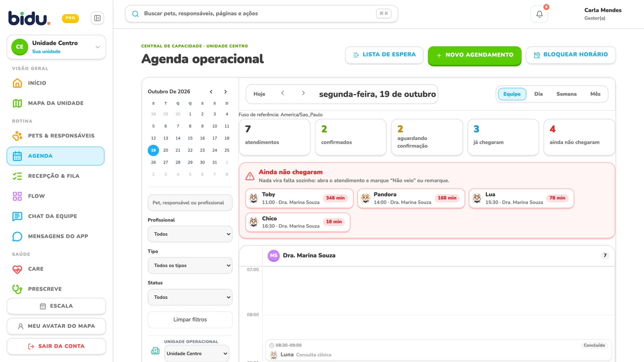This screenshot has width=644, height=362.
Task: Collapse the sidebar with the panel icon
Action: 97,18
